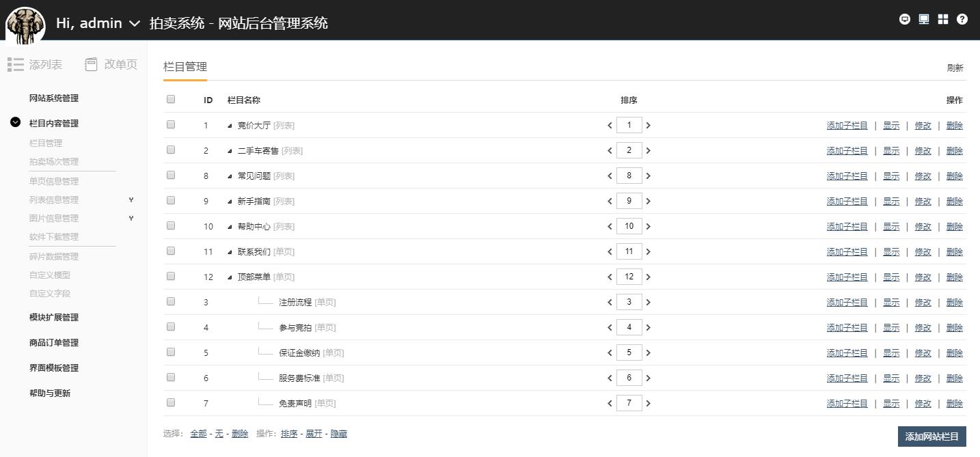The height and width of the screenshot is (457, 980).
Task: Click the 添加网站栏目 button
Action: tap(931, 436)
